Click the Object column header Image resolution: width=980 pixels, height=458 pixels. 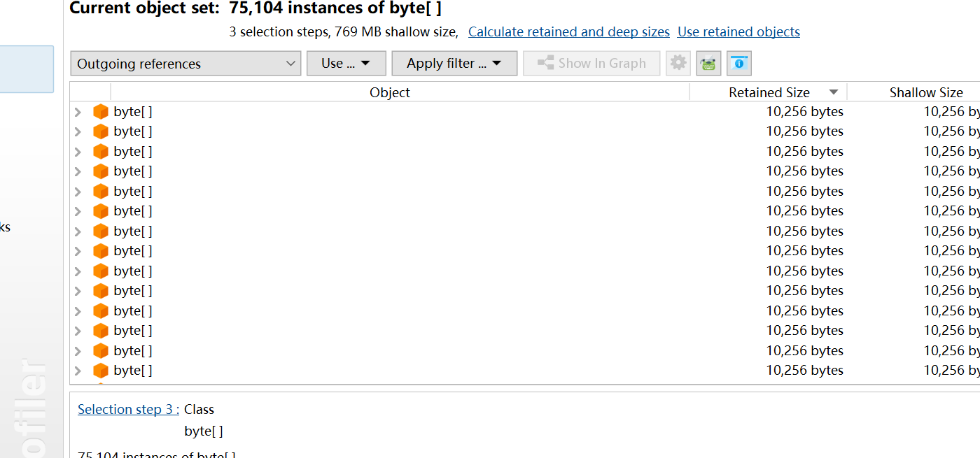390,92
